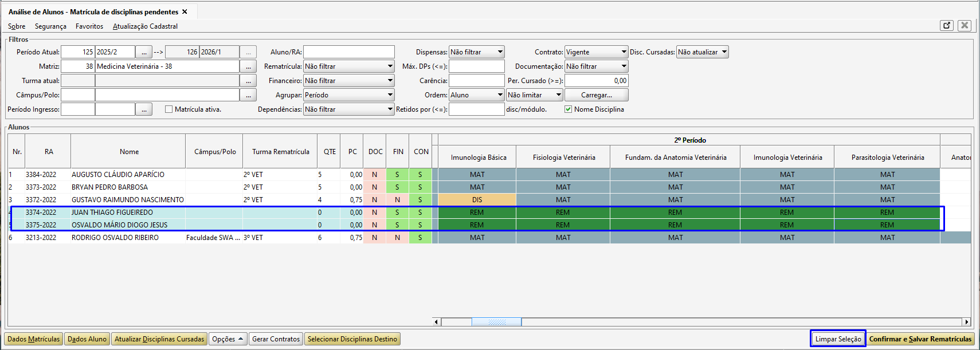Click the Aluno/RA input field
The width and height of the screenshot is (980, 350).
click(x=349, y=52)
